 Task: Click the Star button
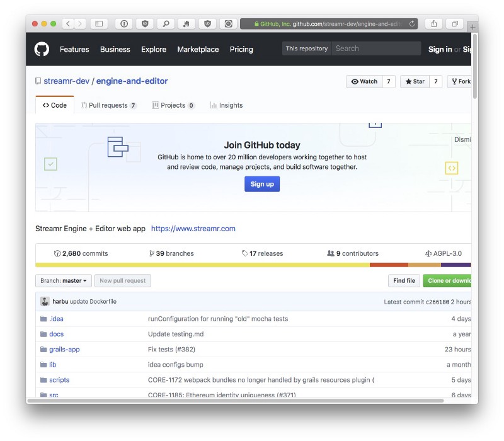click(x=415, y=82)
